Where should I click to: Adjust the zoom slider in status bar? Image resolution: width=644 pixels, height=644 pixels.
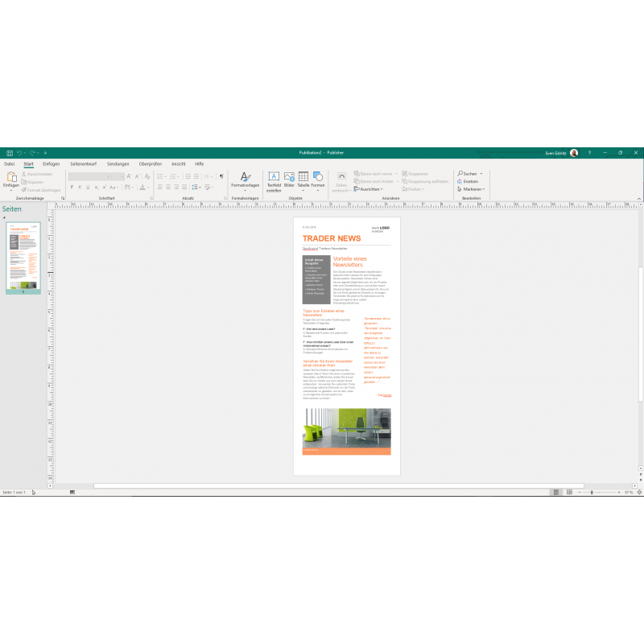(x=592, y=492)
